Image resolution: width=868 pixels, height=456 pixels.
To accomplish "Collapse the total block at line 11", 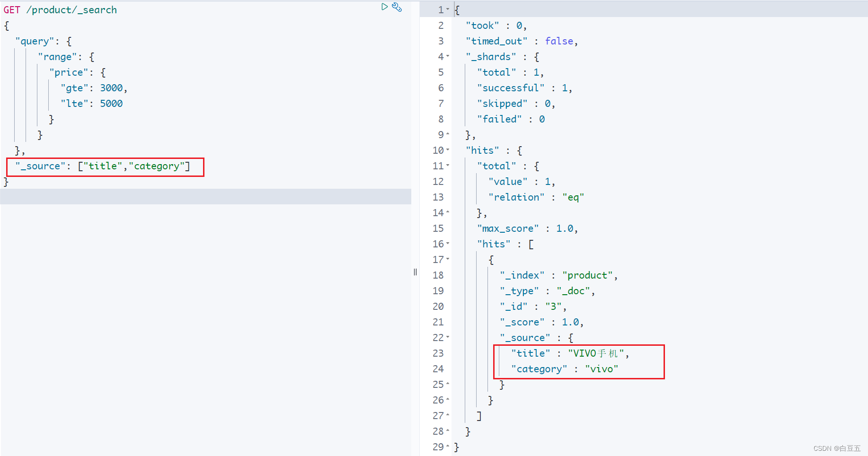I will 448,165.
